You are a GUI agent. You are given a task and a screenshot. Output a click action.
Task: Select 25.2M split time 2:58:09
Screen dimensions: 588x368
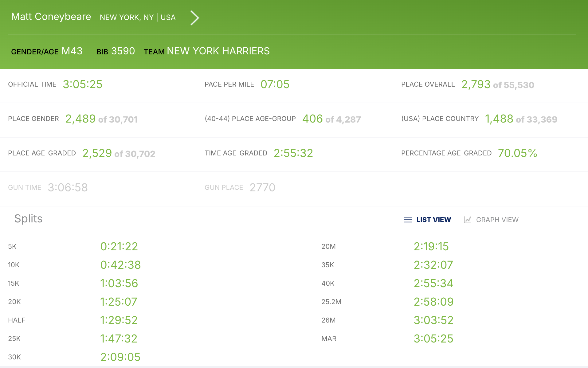434,302
